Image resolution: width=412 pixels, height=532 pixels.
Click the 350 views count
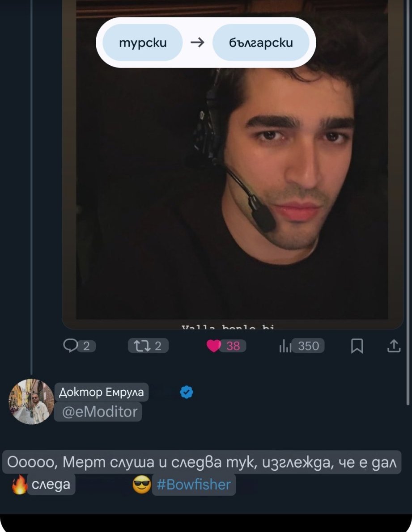point(308,346)
